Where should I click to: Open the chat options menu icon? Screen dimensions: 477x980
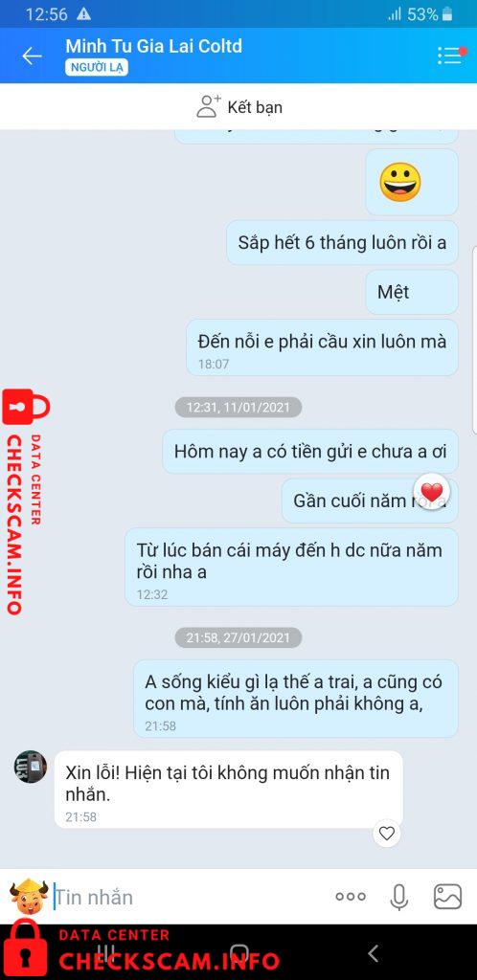tap(451, 56)
